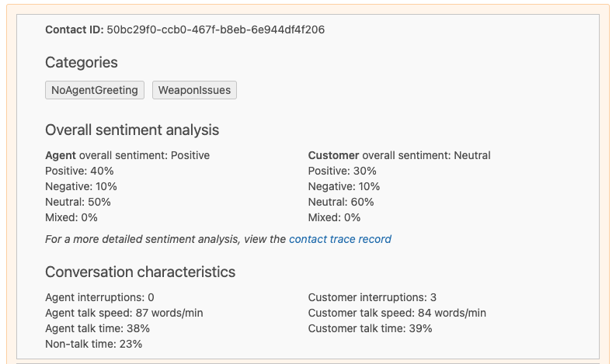Click the Agent talk time 38% line
This screenshot has height=364, width=616.
(x=98, y=328)
